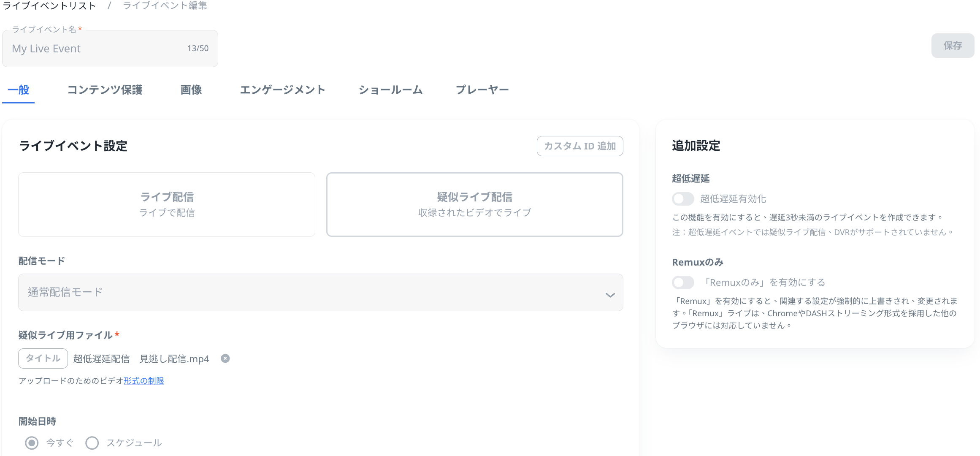980x456 pixels.
Task: Navigate to ライブイベントリスト breadcrumb
Action: 49,5
